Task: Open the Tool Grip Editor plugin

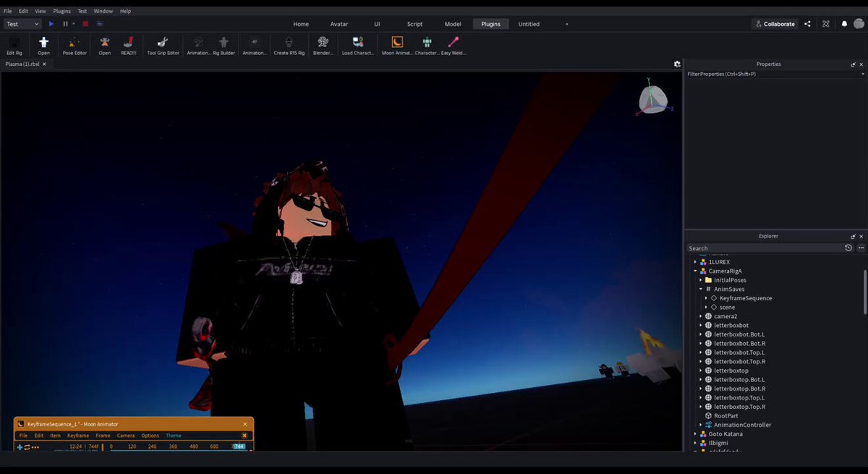Action: (163, 45)
